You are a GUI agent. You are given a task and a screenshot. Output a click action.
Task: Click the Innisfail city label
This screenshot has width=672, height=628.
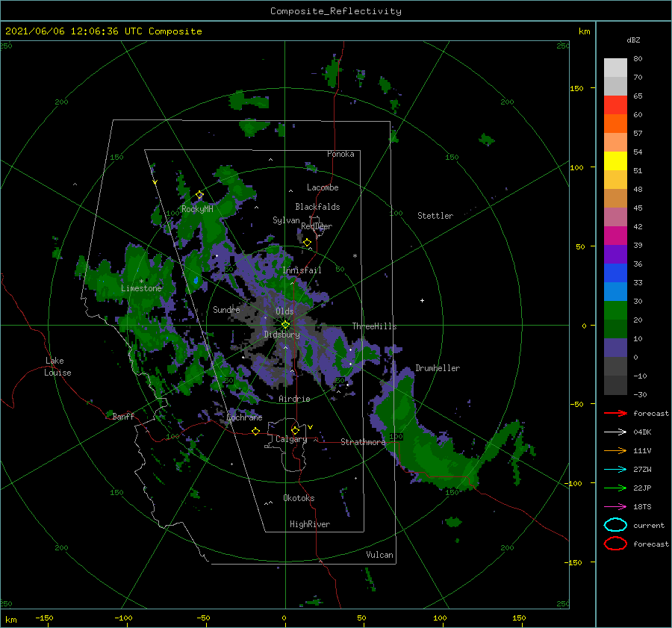(302, 270)
